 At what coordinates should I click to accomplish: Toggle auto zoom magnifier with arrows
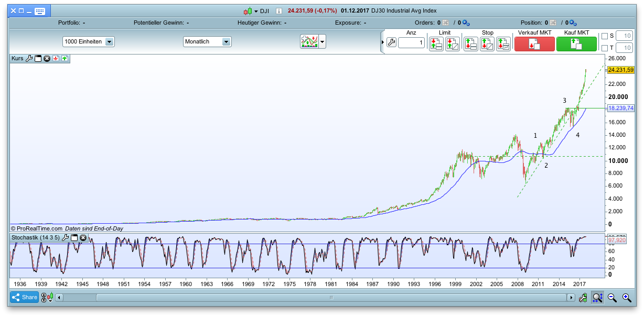[x=597, y=298]
